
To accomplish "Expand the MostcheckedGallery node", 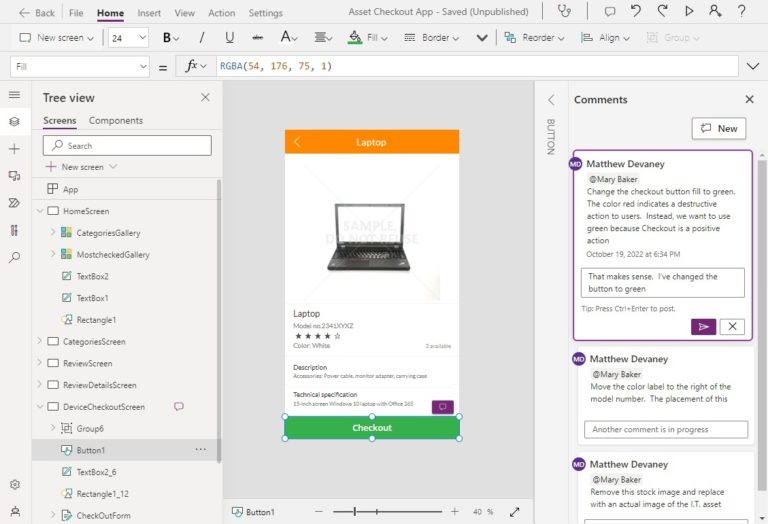I will click(x=53, y=254).
